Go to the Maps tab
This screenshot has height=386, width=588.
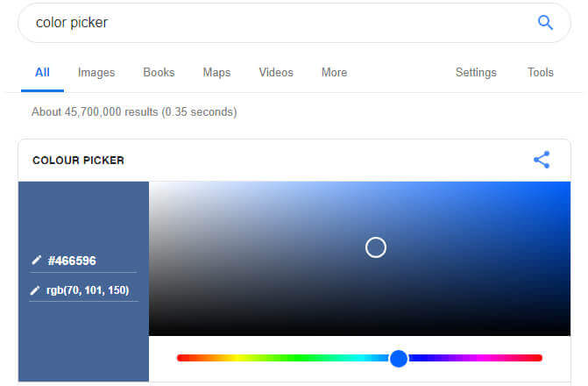coord(216,73)
